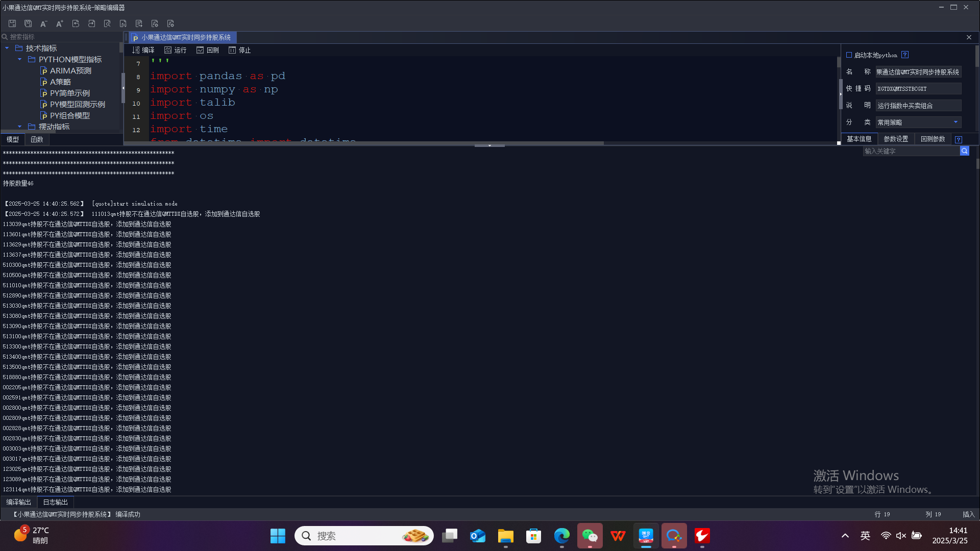Stop the strategy with 停止
This screenshot has height=551, width=980.
pyautogui.click(x=239, y=50)
